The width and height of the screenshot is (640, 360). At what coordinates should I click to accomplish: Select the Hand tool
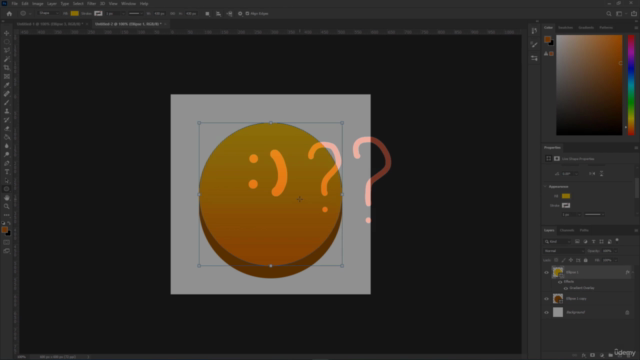tap(7, 198)
